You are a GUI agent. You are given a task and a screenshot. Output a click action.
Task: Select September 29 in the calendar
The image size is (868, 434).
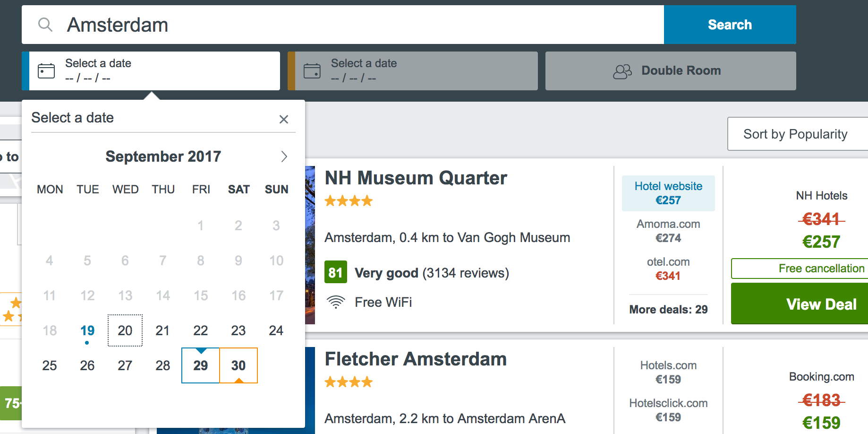coord(201,365)
